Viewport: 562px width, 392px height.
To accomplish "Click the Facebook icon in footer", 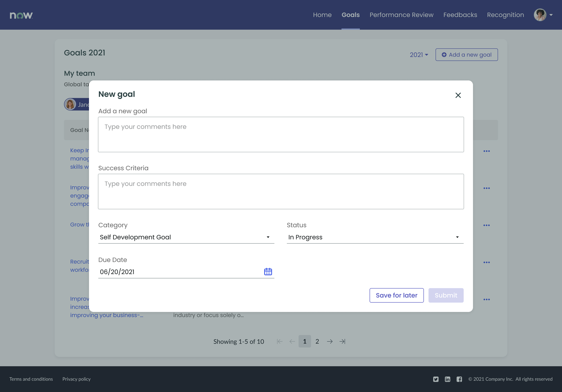I will (x=459, y=379).
